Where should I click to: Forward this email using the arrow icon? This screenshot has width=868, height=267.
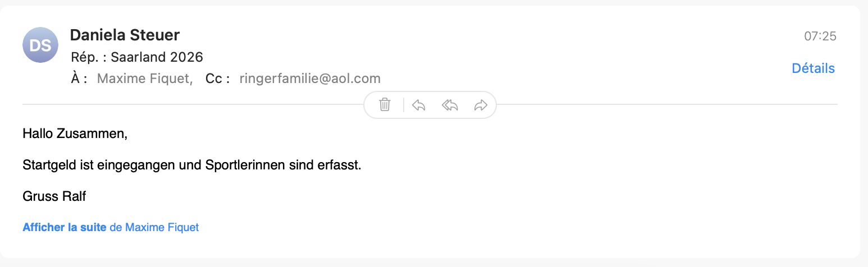[x=481, y=105]
